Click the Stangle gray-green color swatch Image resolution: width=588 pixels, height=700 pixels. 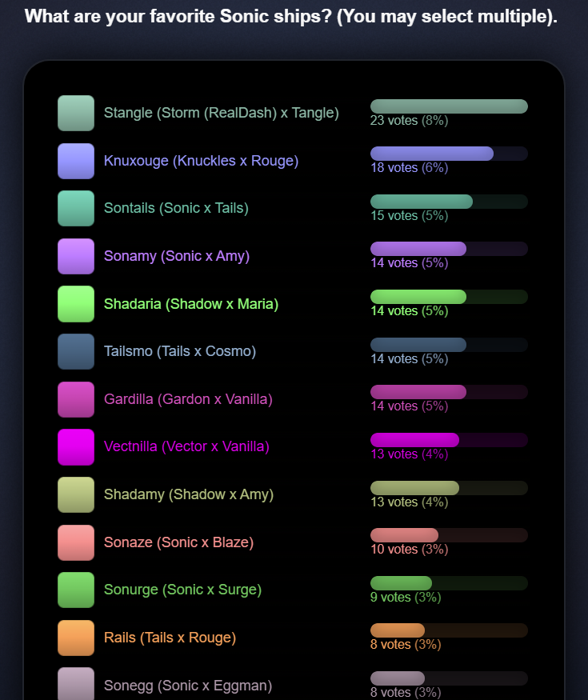pyautogui.click(x=76, y=113)
